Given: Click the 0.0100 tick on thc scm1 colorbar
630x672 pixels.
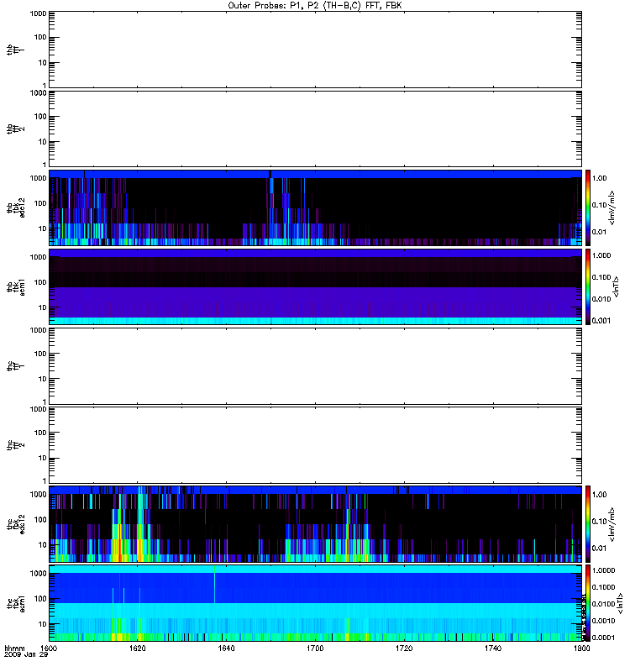Looking at the screenshot, I should [x=603, y=604].
